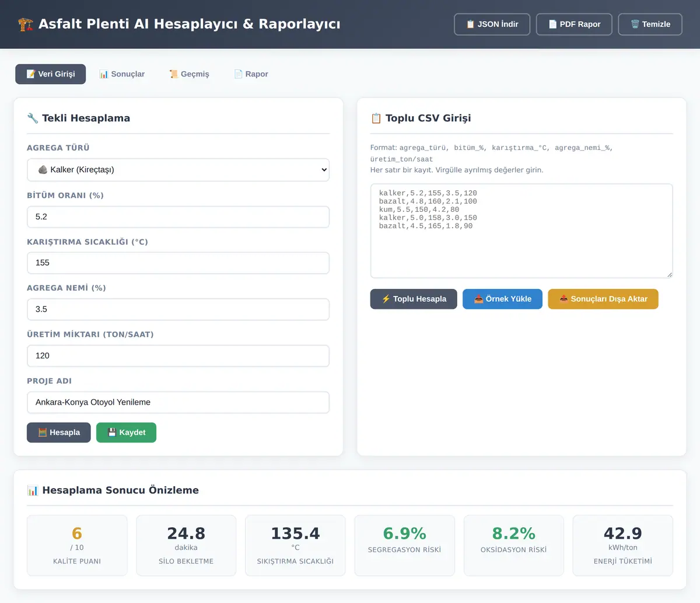This screenshot has width=700, height=603.
Task: Click the Proje Adı text field
Action: [178, 402]
